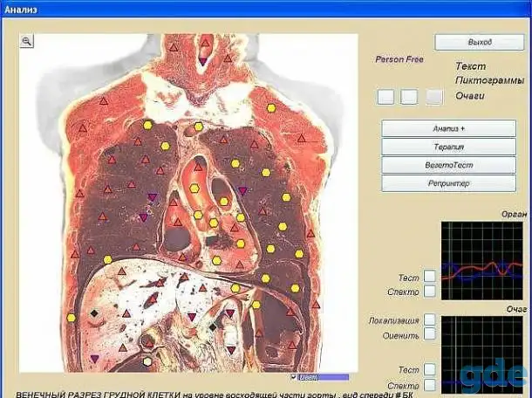This screenshot has height=398, width=532.
Task: Launch the ВегетоТест button
Action: point(448,165)
